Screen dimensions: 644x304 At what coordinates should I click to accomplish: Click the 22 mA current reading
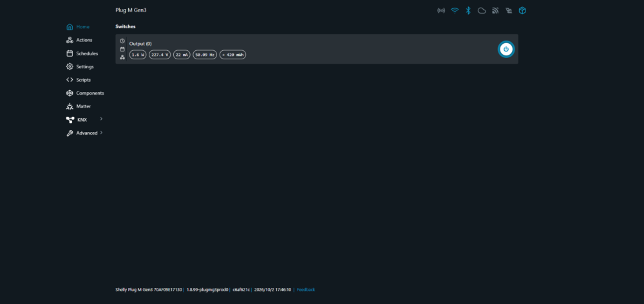coord(182,55)
